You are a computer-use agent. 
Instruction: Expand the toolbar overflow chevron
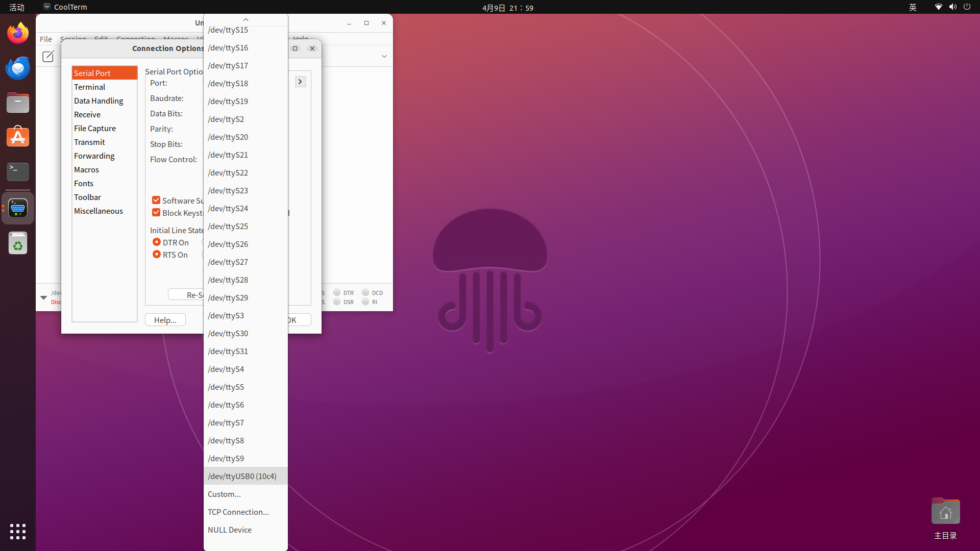tap(384, 56)
